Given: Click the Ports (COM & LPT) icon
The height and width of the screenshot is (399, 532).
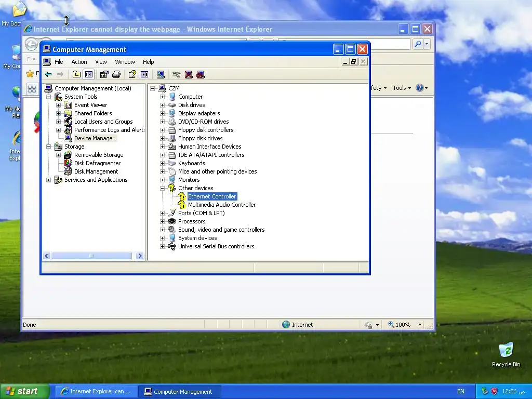Looking at the screenshot, I should pos(172,213).
